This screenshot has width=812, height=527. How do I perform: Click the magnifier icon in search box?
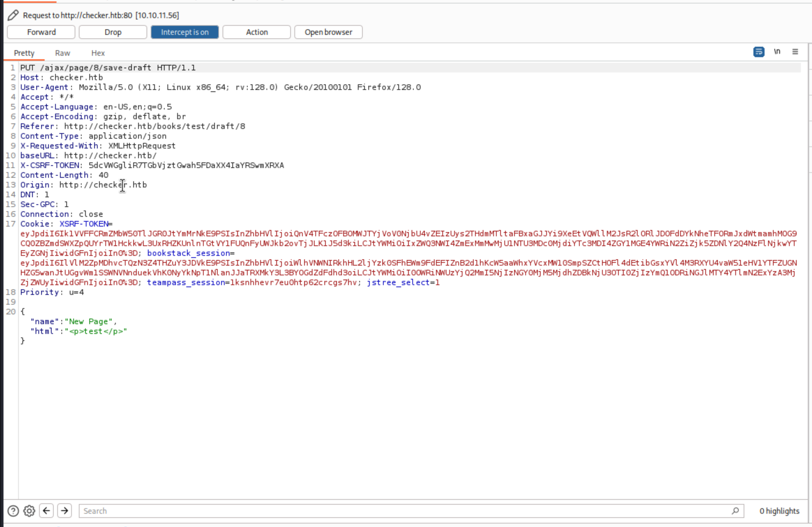coord(735,511)
